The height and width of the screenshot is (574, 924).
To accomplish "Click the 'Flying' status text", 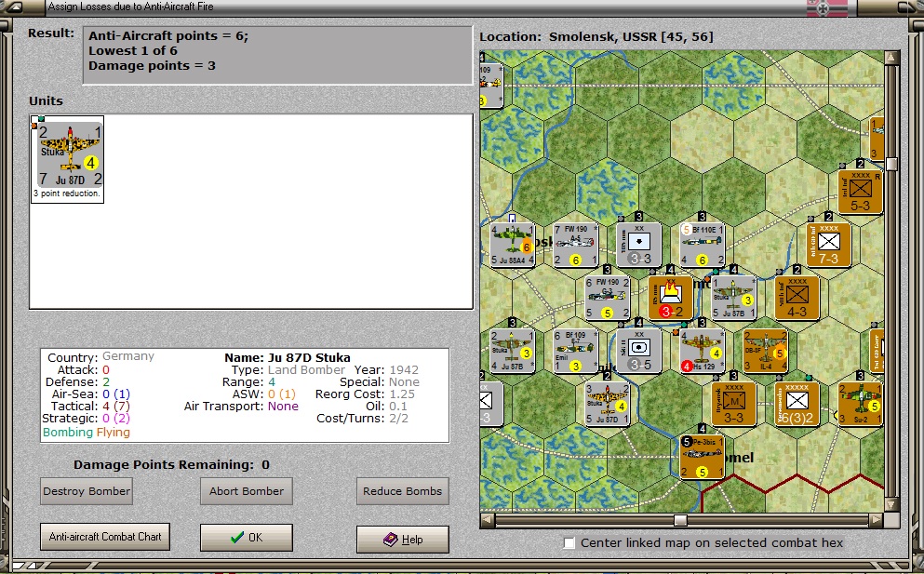I will point(114,433).
